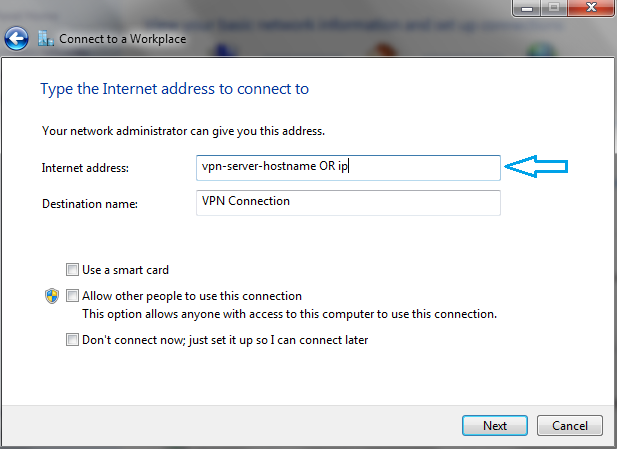Cancel the VPN connection setup
This screenshot has width=617, height=449.
(569, 425)
